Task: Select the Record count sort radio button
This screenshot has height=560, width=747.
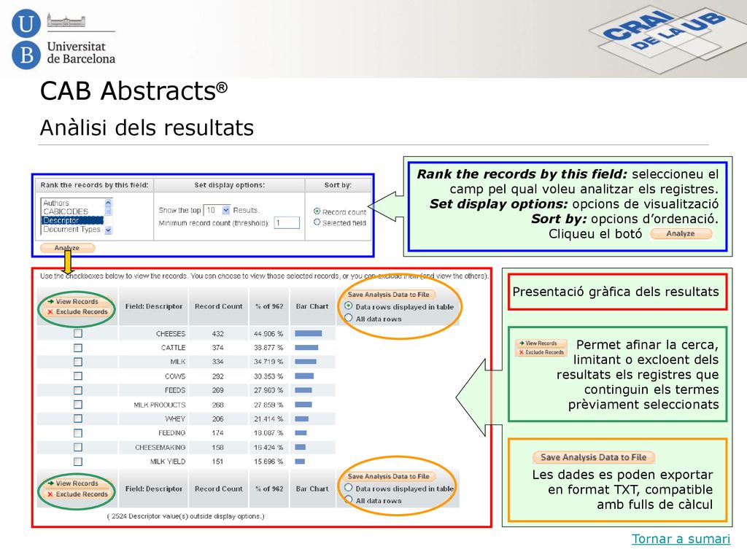Action: click(317, 211)
